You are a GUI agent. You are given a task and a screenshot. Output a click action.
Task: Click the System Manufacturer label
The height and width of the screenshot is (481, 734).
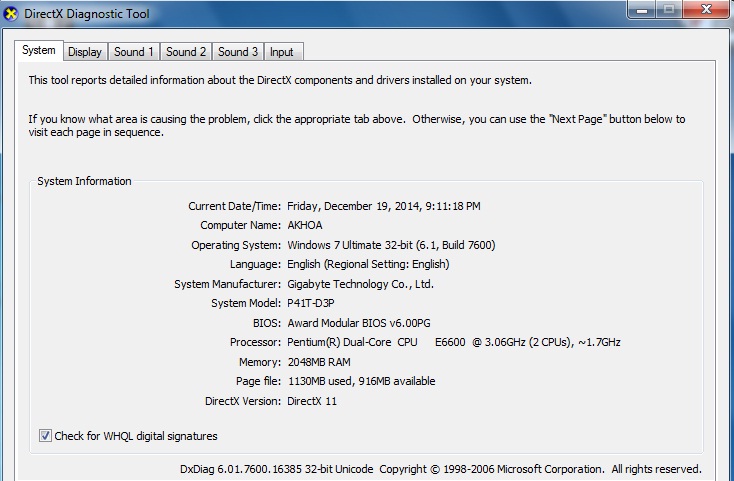pyautogui.click(x=228, y=284)
